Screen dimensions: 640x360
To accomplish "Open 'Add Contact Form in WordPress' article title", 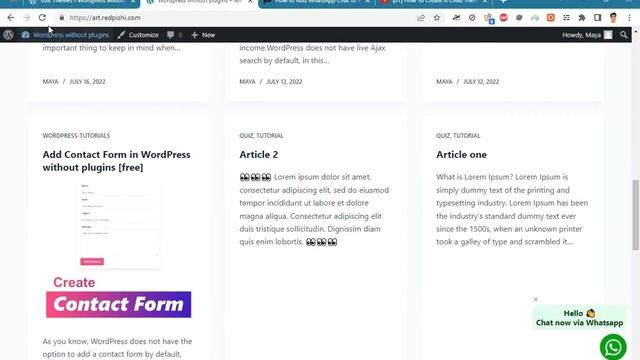I will [x=116, y=161].
